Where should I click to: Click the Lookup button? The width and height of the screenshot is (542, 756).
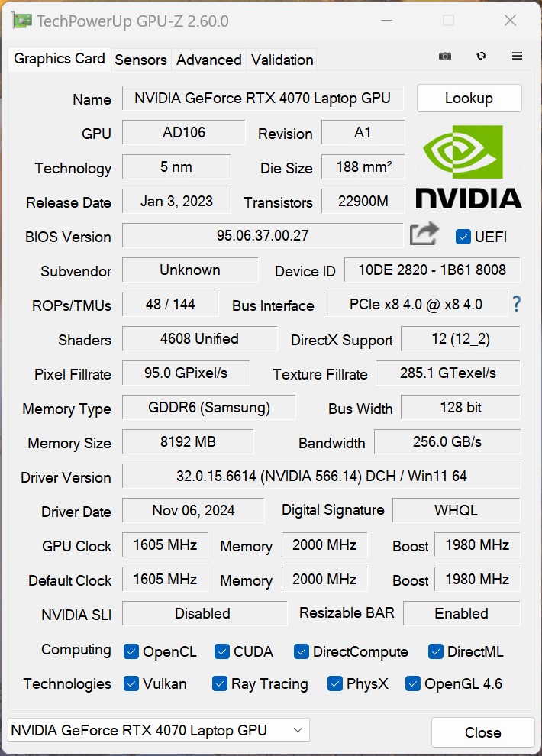click(x=469, y=99)
